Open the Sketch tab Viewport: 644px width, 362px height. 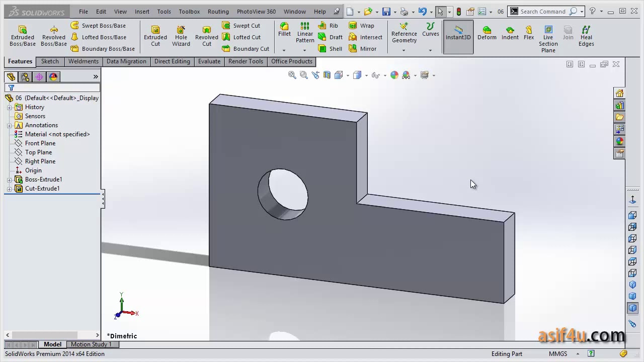(x=50, y=61)
